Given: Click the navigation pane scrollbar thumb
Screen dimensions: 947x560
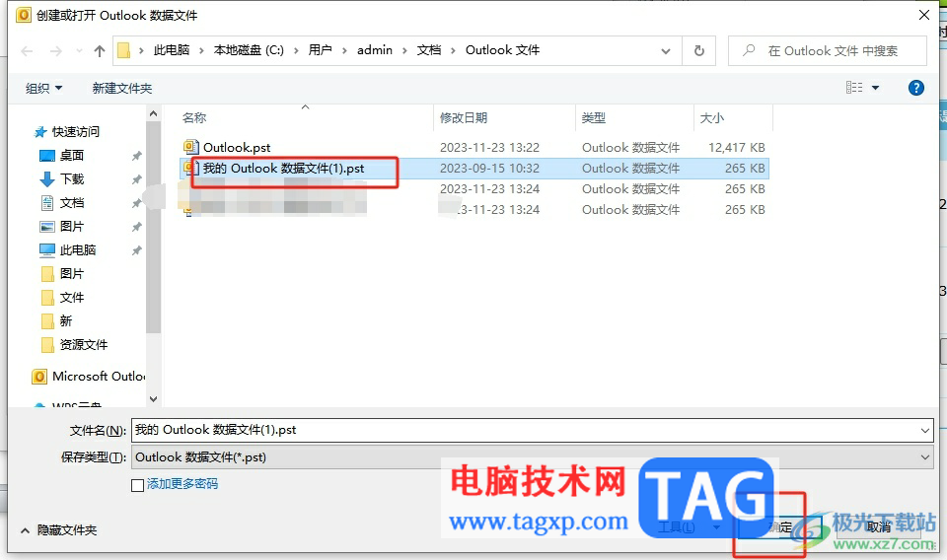Looking at the screenshot, I should pos(154,227).
